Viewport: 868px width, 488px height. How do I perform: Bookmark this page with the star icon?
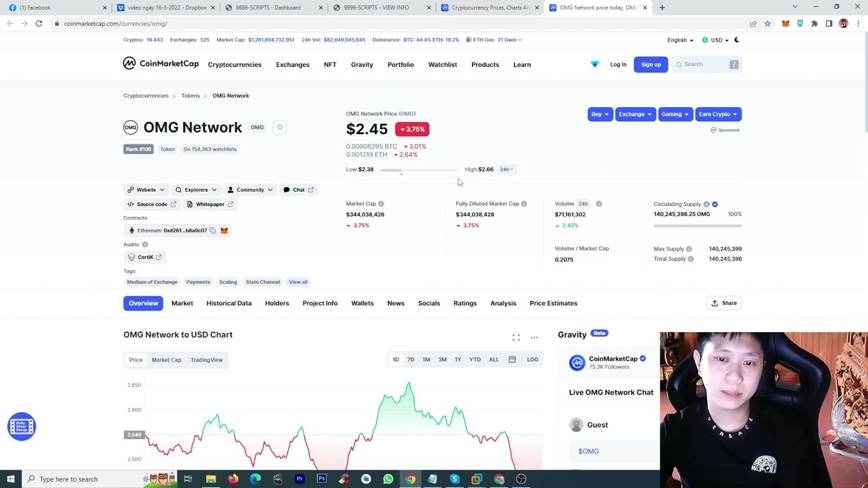click(768, 24)
